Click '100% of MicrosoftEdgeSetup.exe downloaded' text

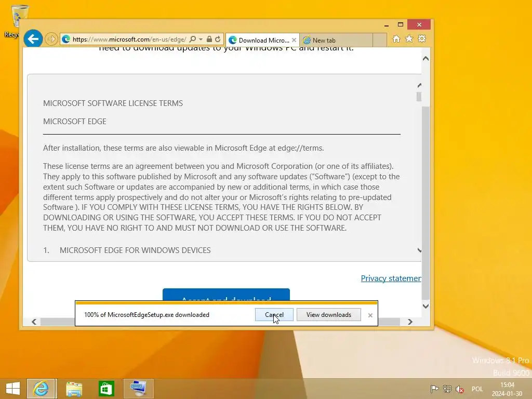point(147,314)
